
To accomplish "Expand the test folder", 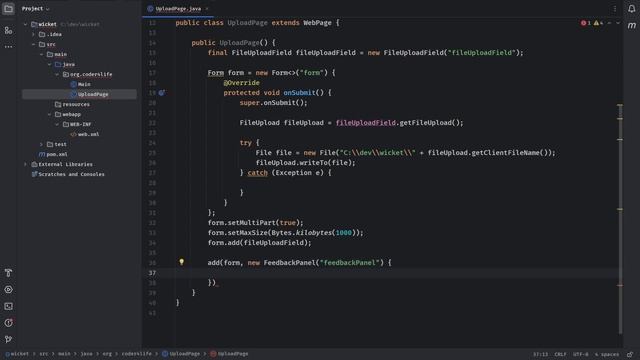I will [42, 144].
